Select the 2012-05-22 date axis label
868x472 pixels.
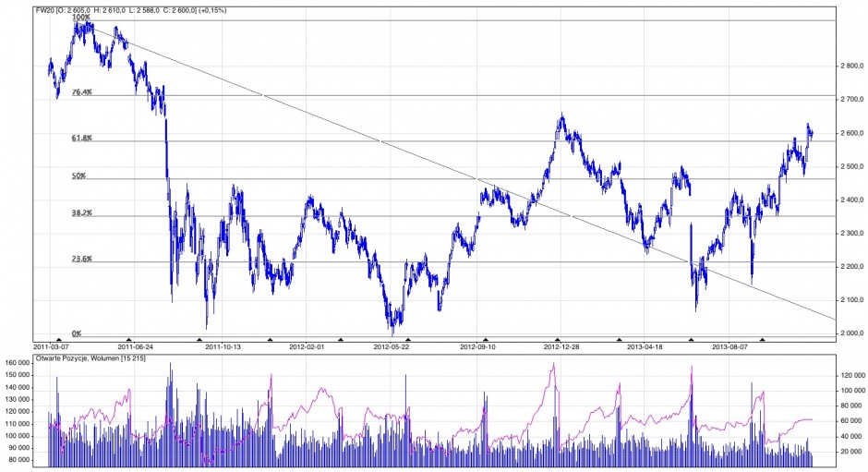pos(392,348)
